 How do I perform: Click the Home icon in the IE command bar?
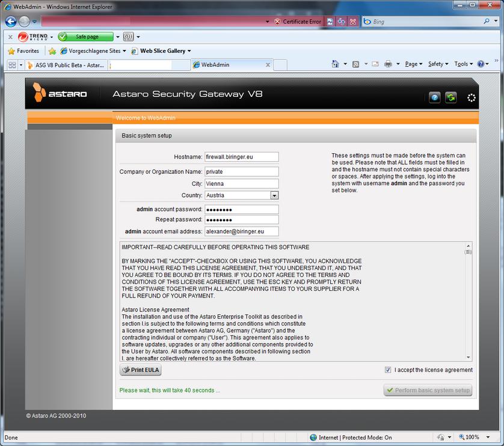(336, 64)
